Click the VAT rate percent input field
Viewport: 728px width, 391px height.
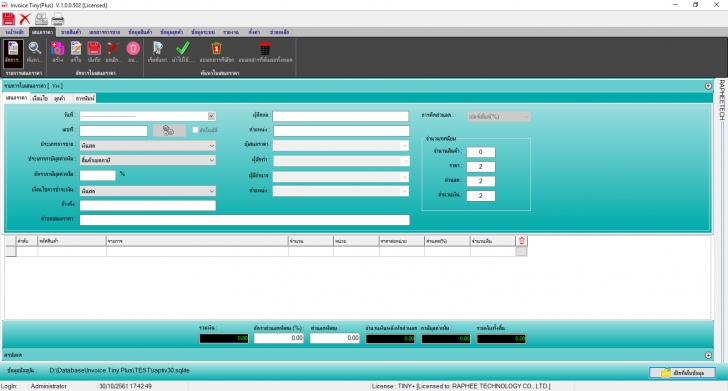[98, 175]
